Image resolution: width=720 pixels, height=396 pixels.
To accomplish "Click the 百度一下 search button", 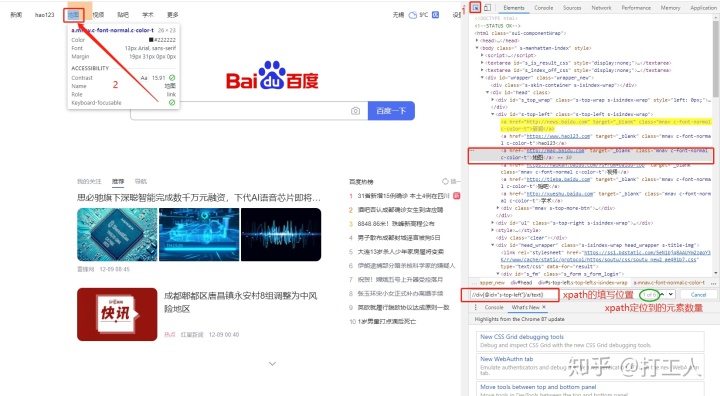I will (x=391, y=111).
